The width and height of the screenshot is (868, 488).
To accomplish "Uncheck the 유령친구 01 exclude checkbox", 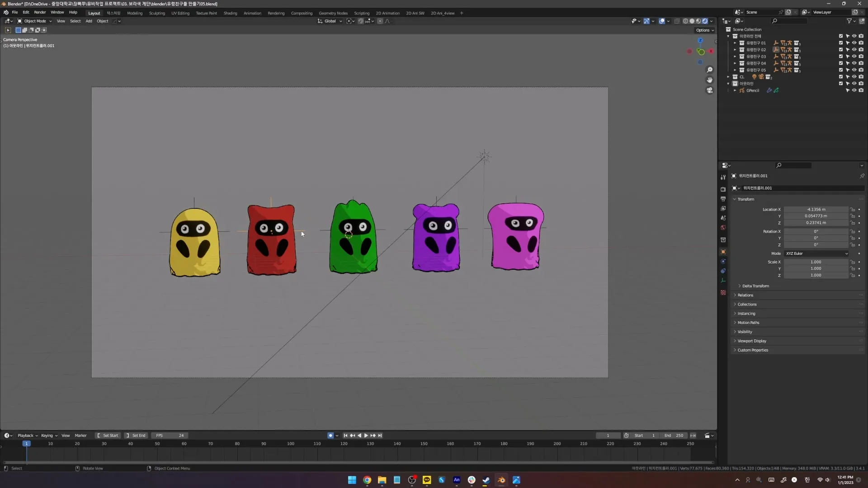I will click(x=840, y=43).
